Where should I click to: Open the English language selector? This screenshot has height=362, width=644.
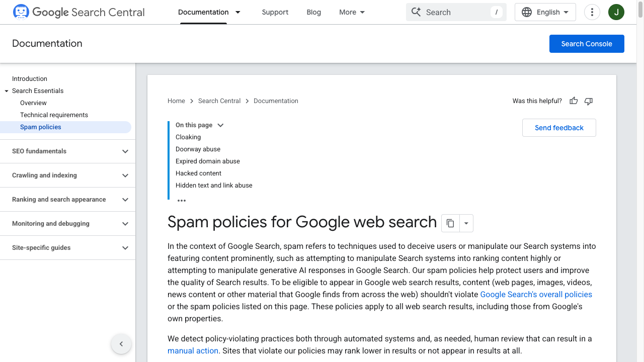545,12
